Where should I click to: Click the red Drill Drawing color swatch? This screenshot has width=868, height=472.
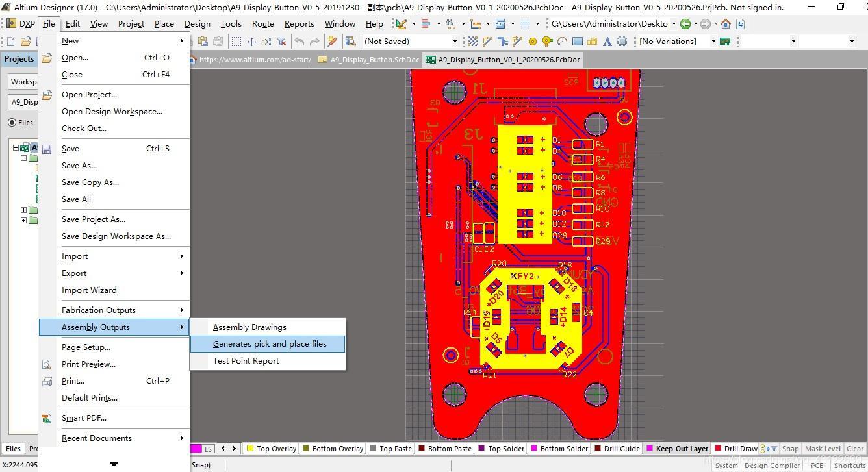point(717,449)
